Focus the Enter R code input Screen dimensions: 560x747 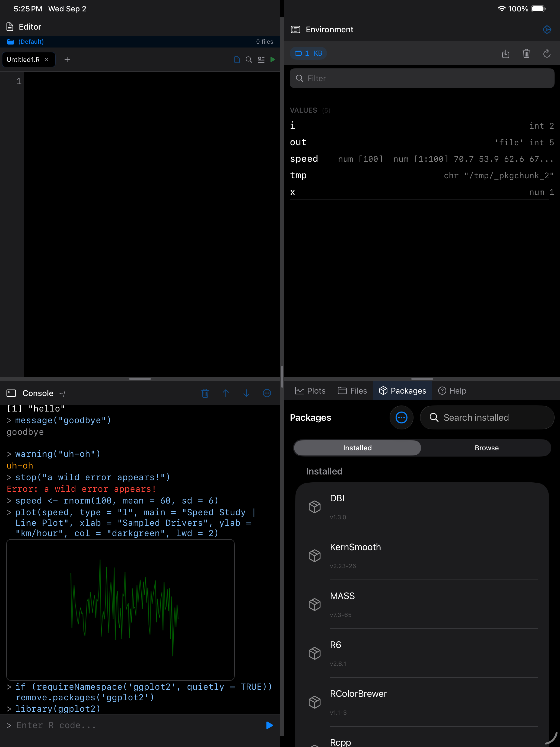[x=135, y=725]
